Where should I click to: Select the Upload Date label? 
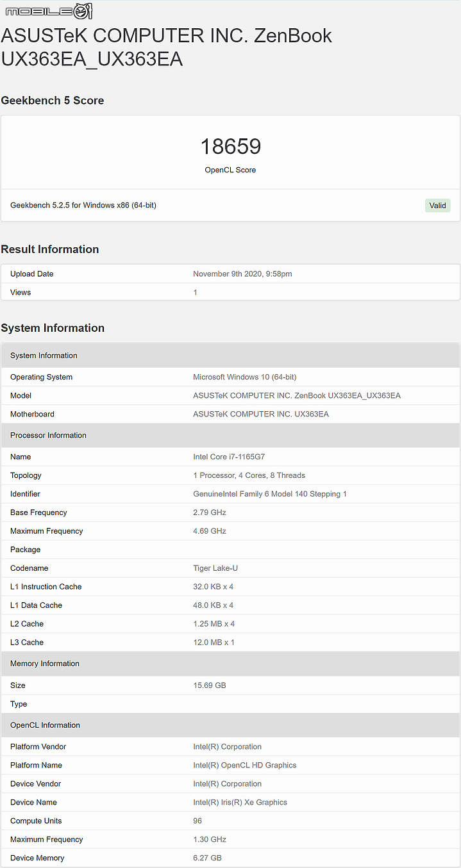coord(32,274)
